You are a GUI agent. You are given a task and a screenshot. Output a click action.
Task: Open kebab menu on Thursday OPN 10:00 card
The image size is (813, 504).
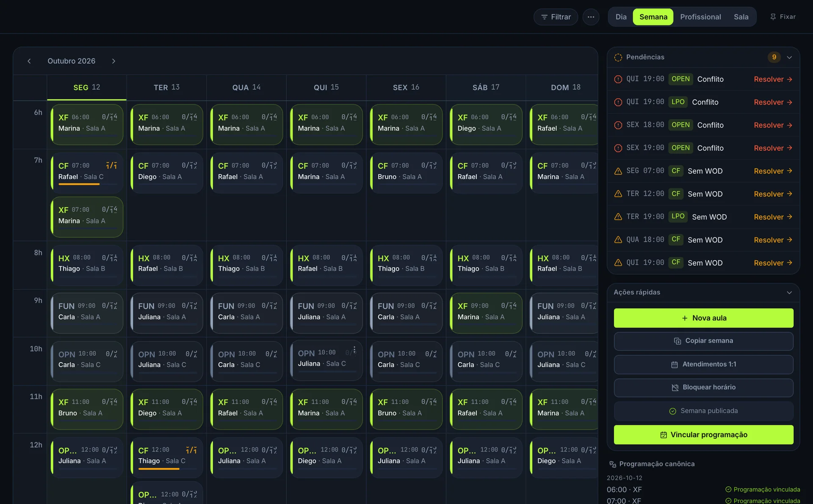(x=354, y=350)
